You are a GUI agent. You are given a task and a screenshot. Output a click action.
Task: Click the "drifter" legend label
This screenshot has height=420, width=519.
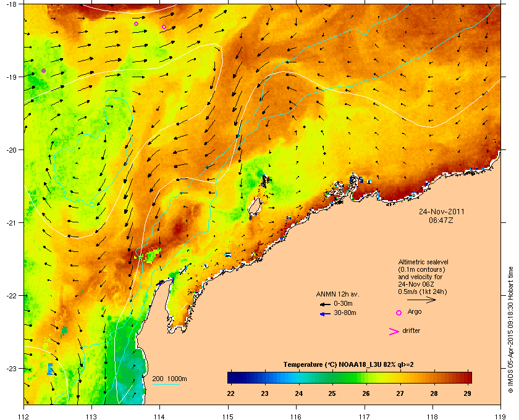(x=411, y=330)
